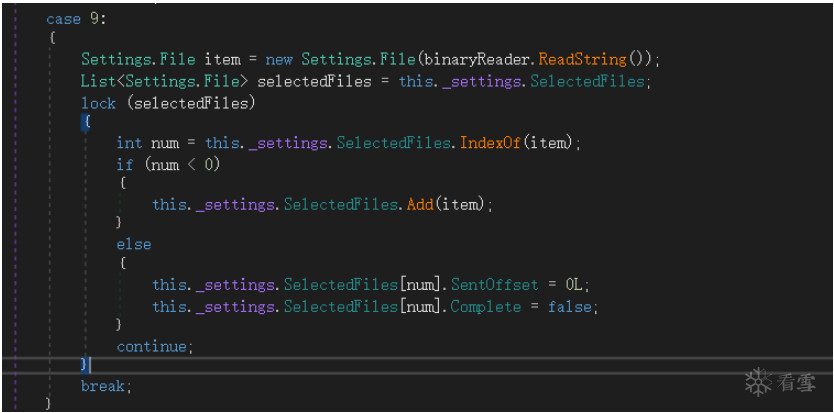
Task: Click the List type keyword
Action: tap(98, 81)
